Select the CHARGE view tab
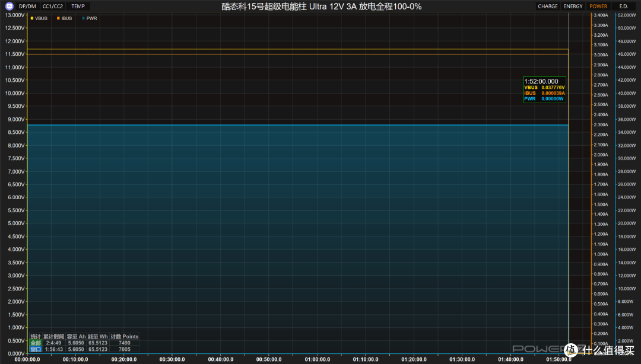641x364 pixels. (547, 6)
